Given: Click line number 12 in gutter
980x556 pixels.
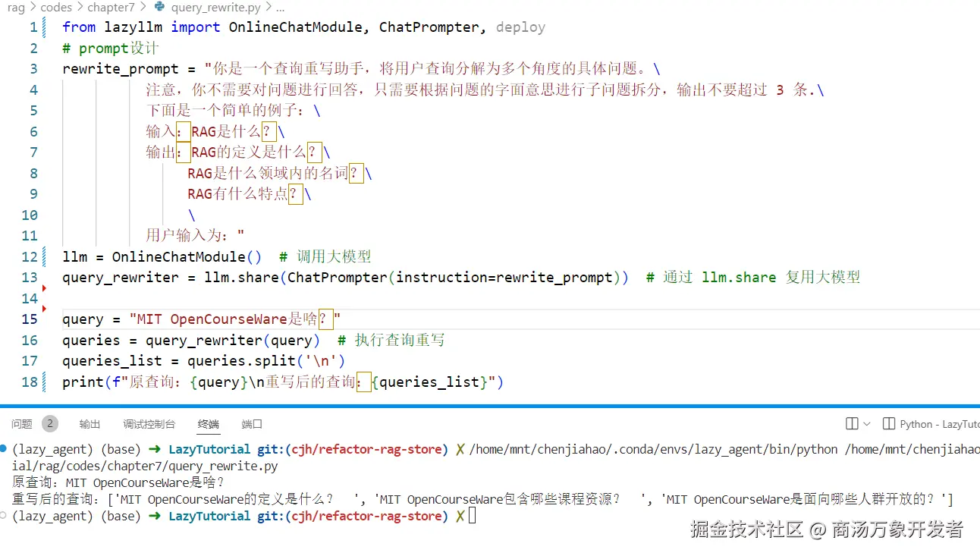Looking at the screenshot, I should tap(30, 256).
